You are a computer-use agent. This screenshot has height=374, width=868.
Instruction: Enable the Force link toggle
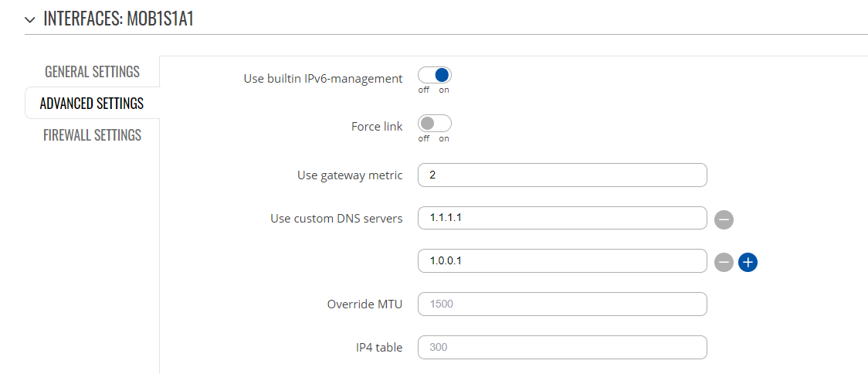tap(435, 123)
